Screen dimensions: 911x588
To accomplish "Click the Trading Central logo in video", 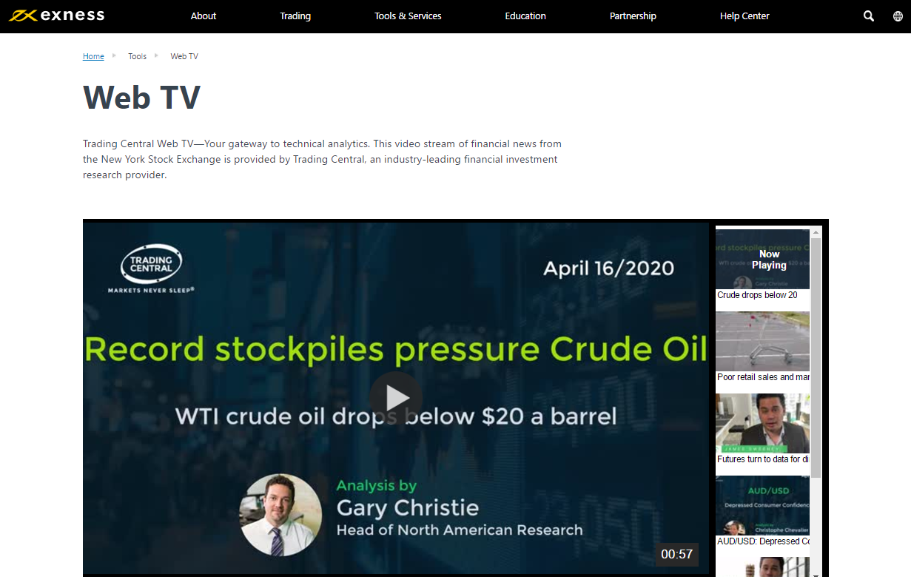I will tap(151, 270).
